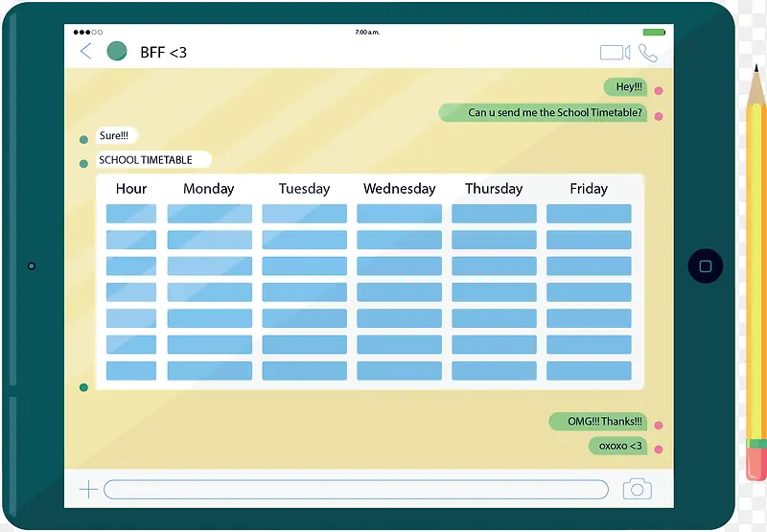This screenshot has height=532, width=767.
Task: Click the message text input field
Action: click(x=356, y=489)
